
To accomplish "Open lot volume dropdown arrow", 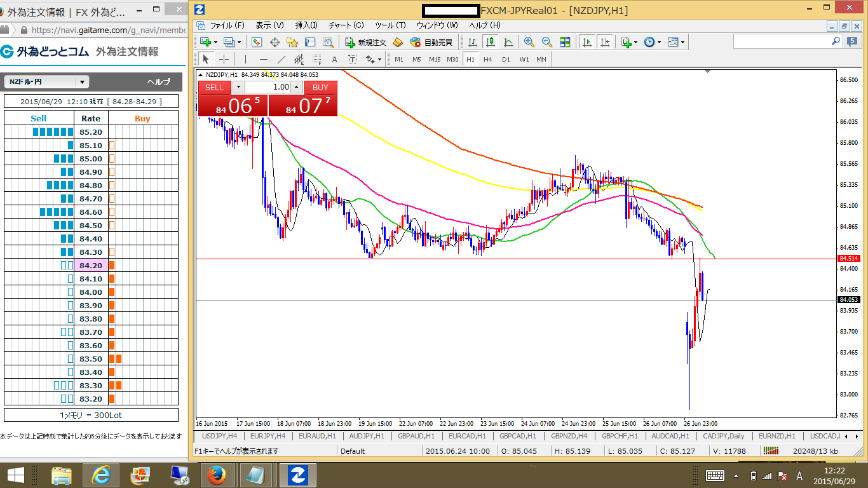I will tap(238, 88).
